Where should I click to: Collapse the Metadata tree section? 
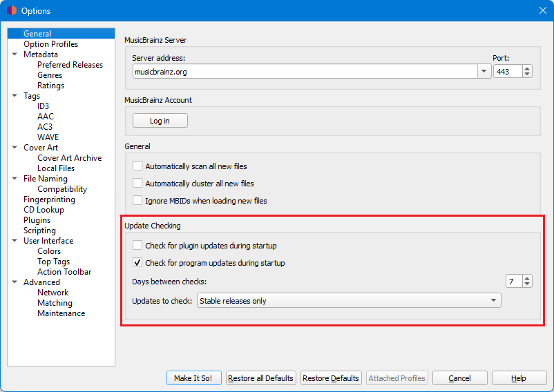pyautogui.click(x=15, y=55)
